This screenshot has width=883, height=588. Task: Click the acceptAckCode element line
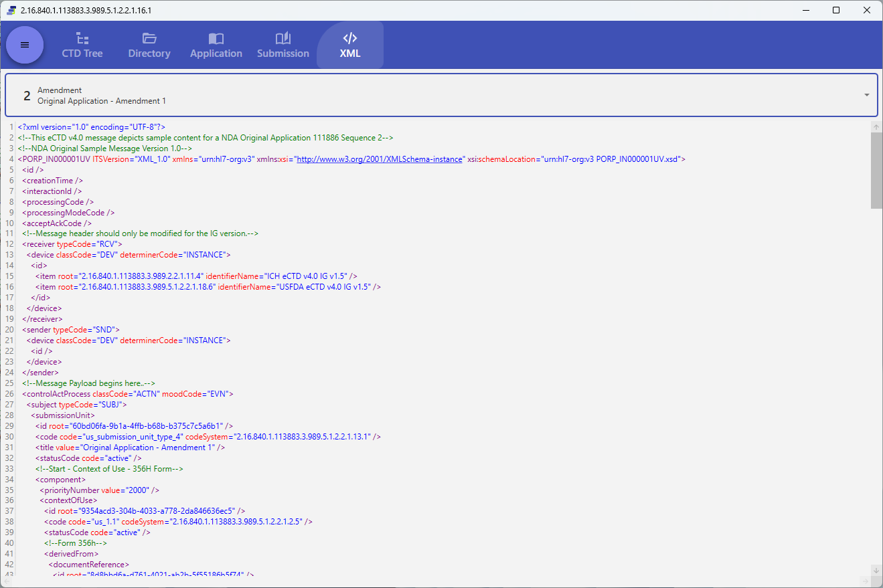[x=57, y=223]
